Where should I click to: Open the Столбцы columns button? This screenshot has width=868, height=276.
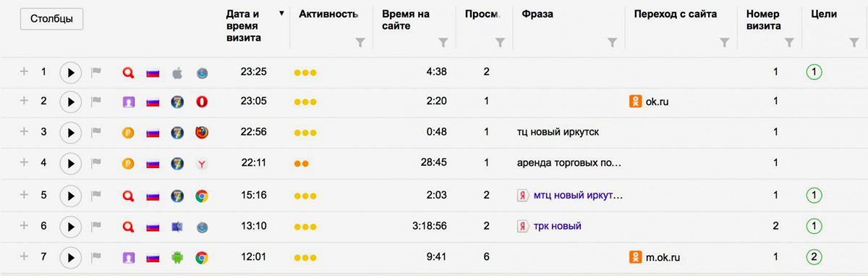point(52,19)
